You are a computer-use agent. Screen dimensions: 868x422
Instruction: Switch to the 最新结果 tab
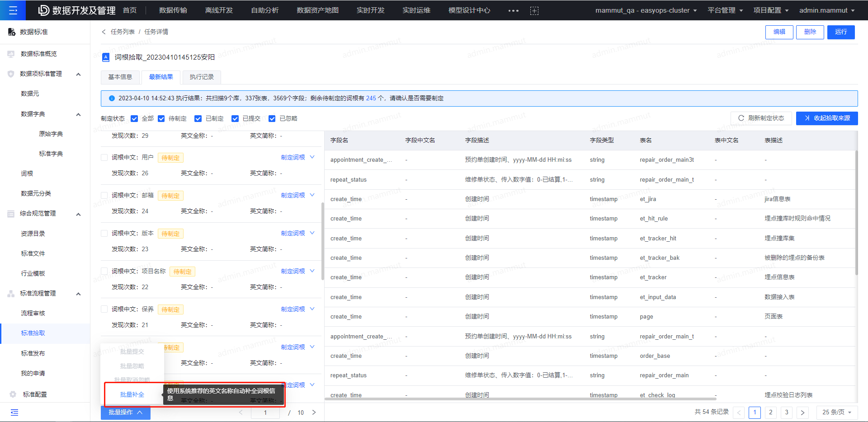click(x=161, y=77)
